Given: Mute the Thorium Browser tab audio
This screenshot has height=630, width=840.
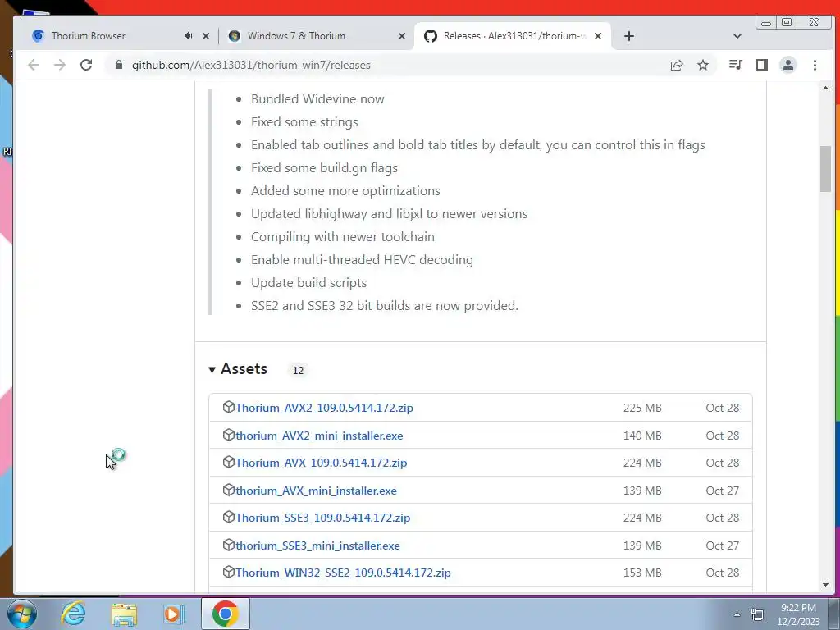Looking at the screenshot, I should 188,36.
